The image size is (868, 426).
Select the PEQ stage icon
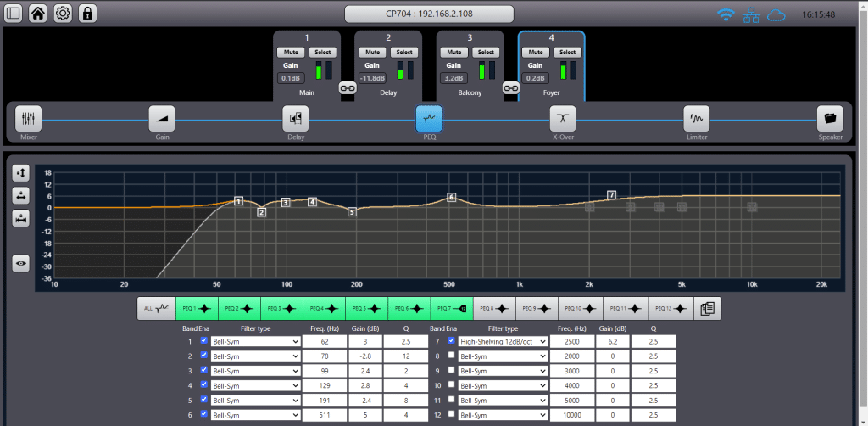click(x=429, y=119)
